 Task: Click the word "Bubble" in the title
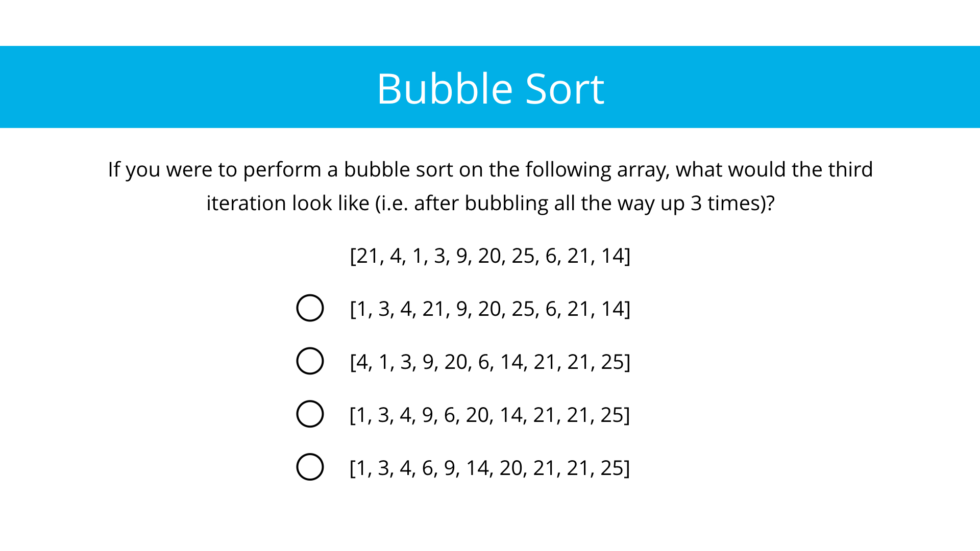coord(444,89)
